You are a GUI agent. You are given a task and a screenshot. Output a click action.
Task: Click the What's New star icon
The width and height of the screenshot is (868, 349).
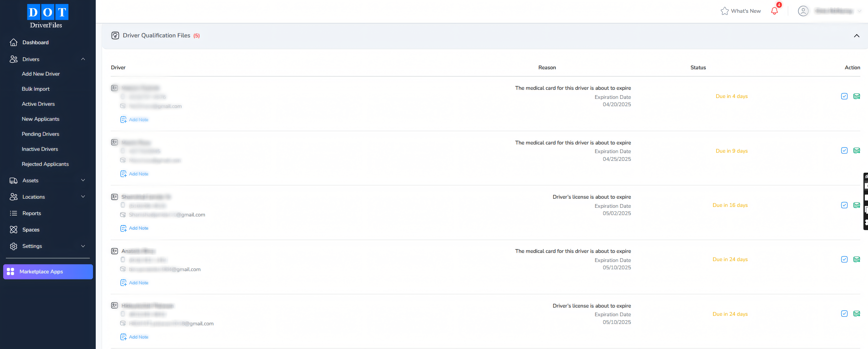tap(725, 11)
